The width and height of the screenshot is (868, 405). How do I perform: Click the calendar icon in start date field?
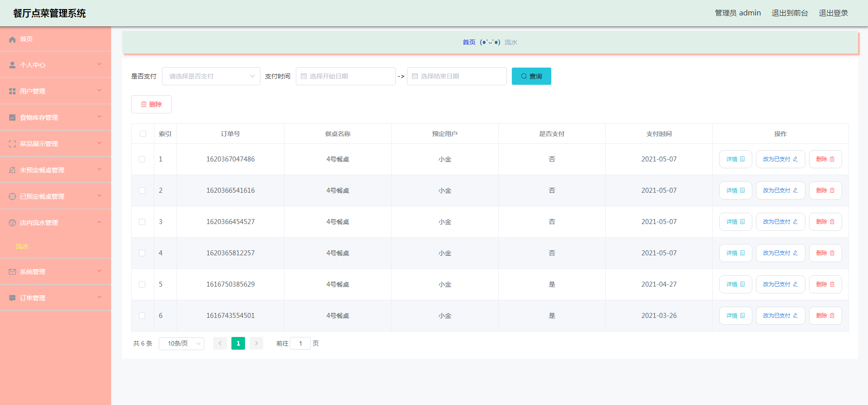click(x=304, y=76)
